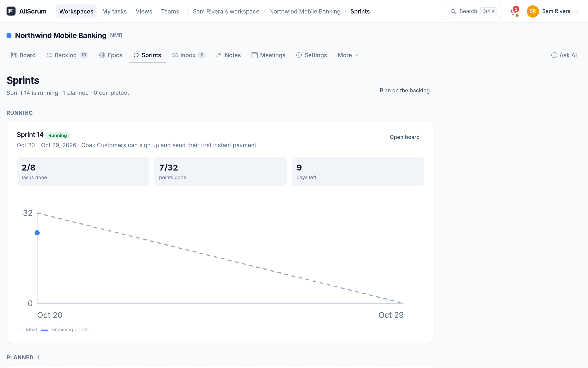Switch to the Backlog tab
Screen dimensions: 588x368
pyautogui.click(x=67, y=55)
